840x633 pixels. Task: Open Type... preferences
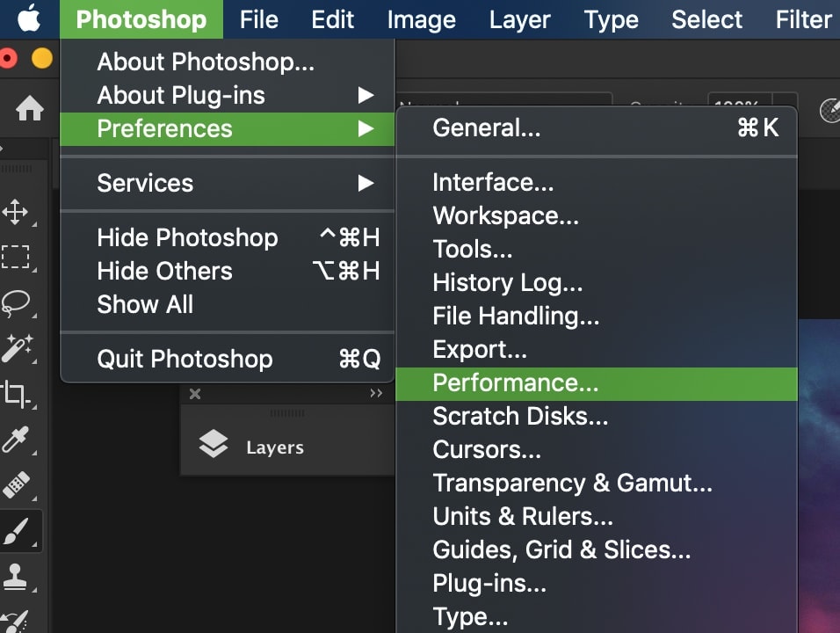pyautogui.click(x=597, y=616)
